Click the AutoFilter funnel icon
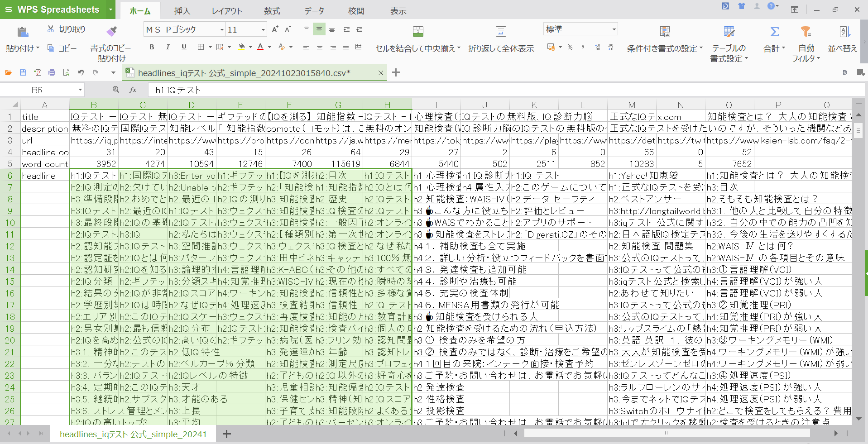This screenshot has height=444, width=868. click(806, 32)
